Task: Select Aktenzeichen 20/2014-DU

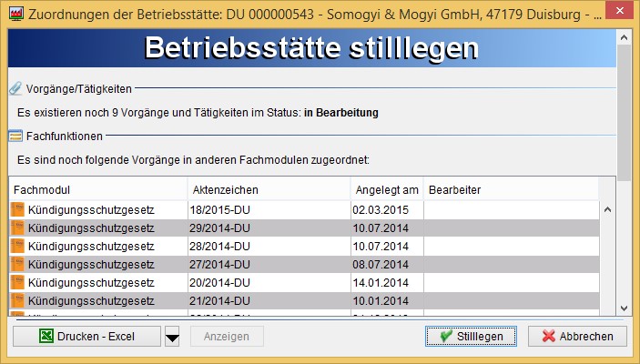Action: pyautogui.click(x=219, y=283)
